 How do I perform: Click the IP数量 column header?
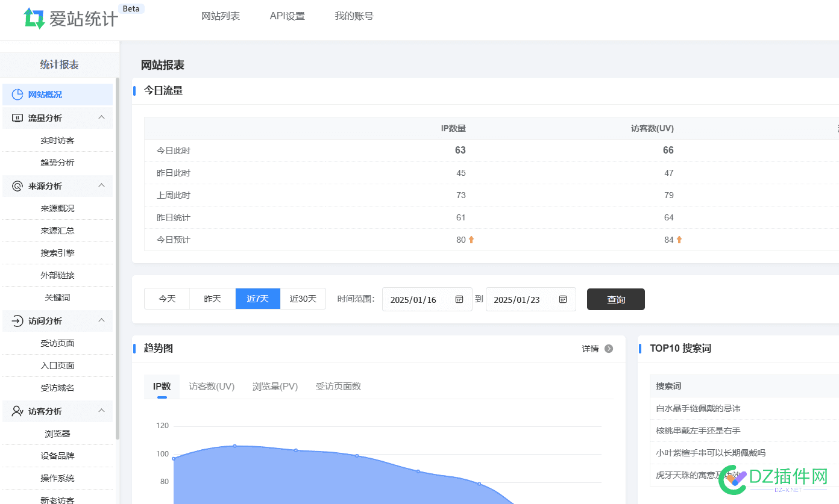(x=453, y=128)
